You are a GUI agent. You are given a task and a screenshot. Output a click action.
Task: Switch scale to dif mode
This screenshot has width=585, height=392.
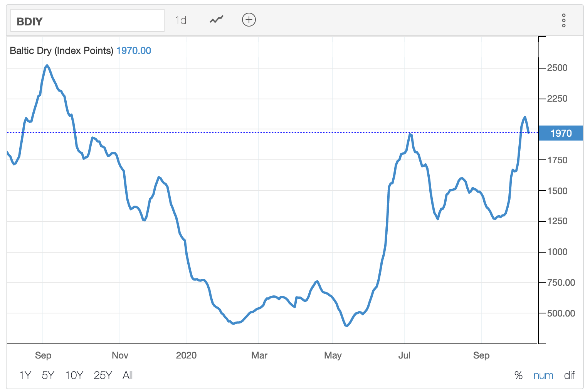coord(569,375)
